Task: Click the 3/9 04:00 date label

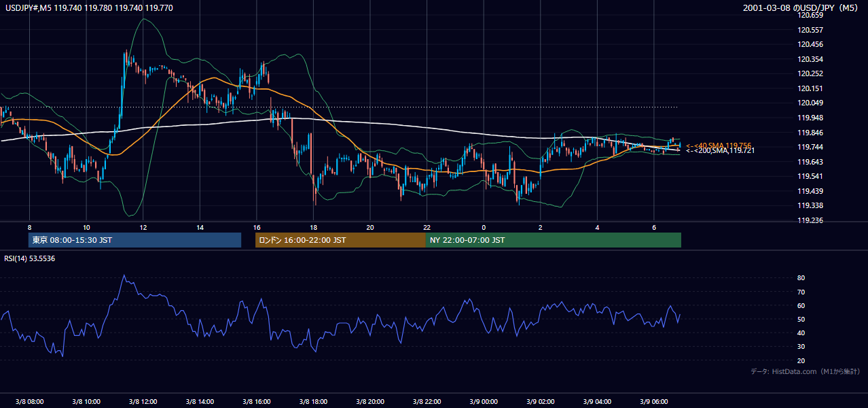Action: [598, 402]
